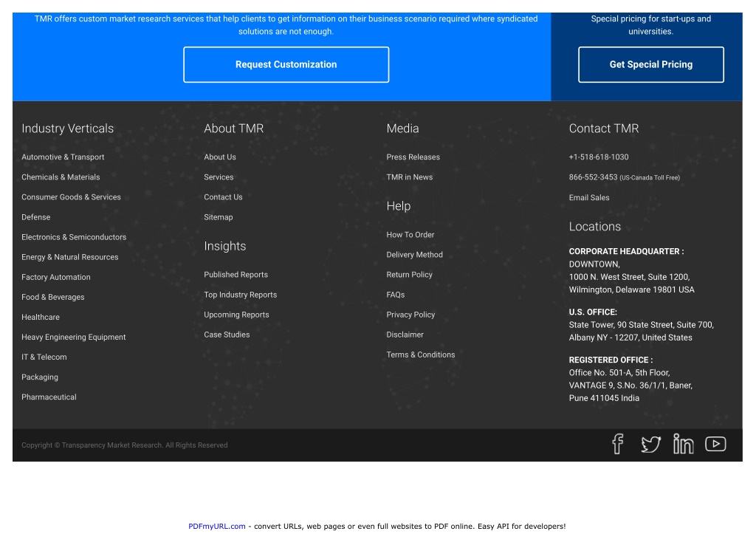Open the Packaging vertical link
756x534 pixels.
pos(40,377)
